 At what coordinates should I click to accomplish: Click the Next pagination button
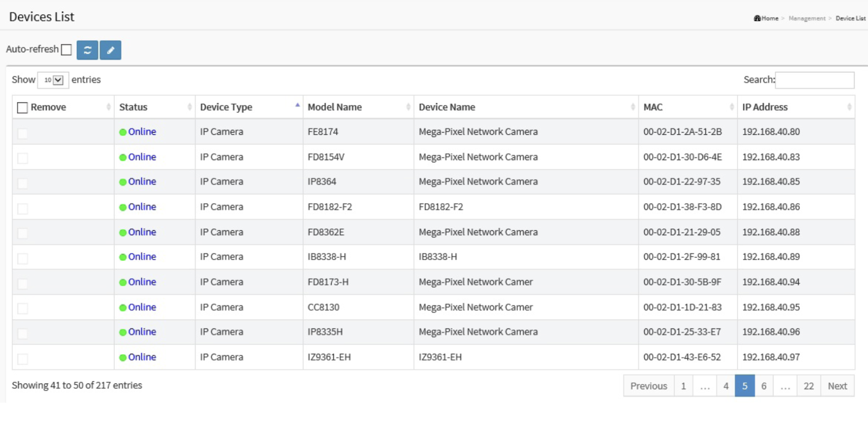click(x=837, y=386)
